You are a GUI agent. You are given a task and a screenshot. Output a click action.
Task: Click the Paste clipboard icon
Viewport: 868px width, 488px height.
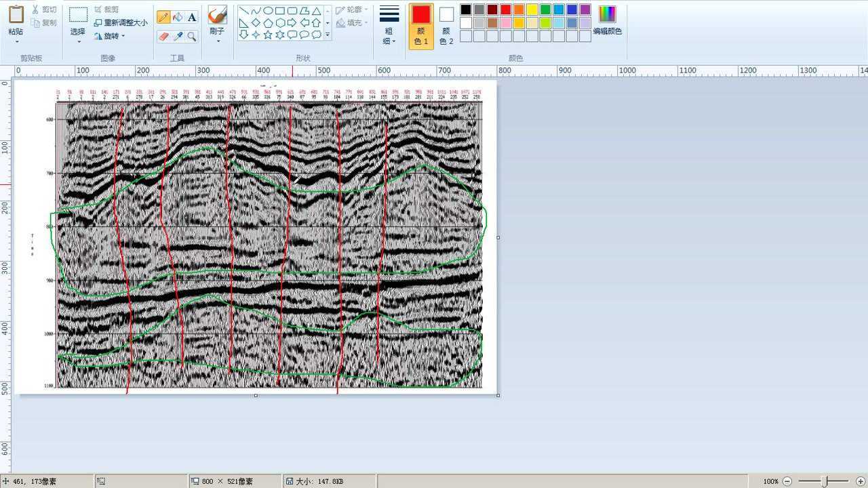click(16, 15)
